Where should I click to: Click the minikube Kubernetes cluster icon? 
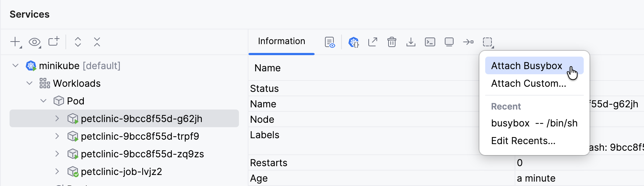click(31, 66)
